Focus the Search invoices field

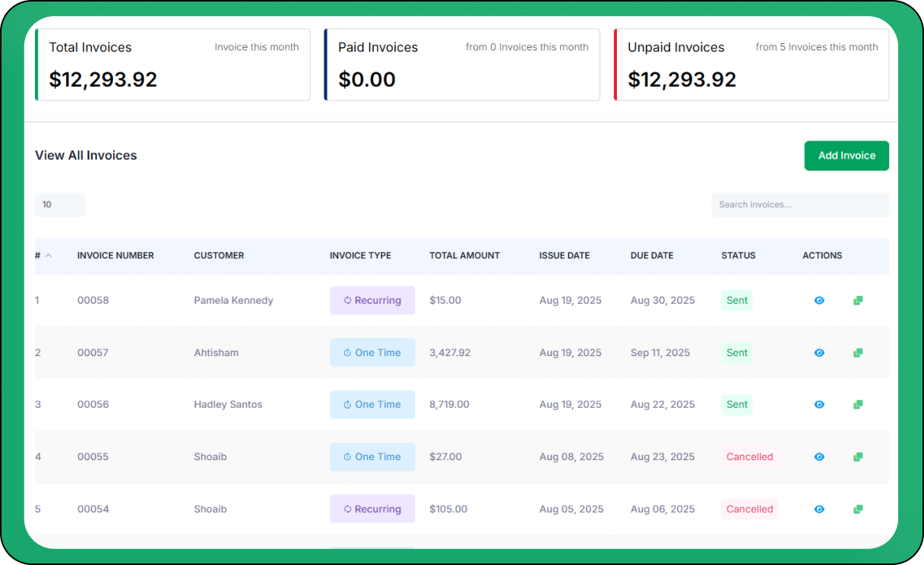[x=799, y=205]
